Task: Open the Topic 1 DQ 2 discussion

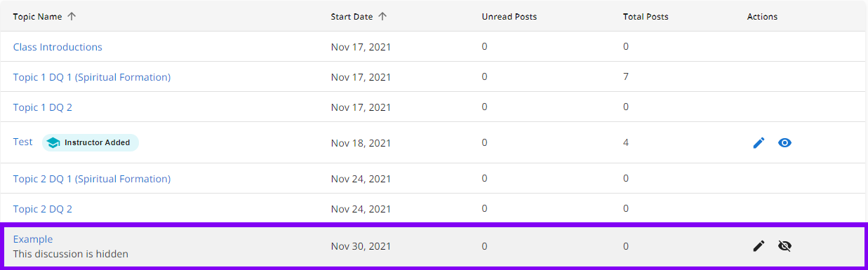Action: click(x=43, y=107)
